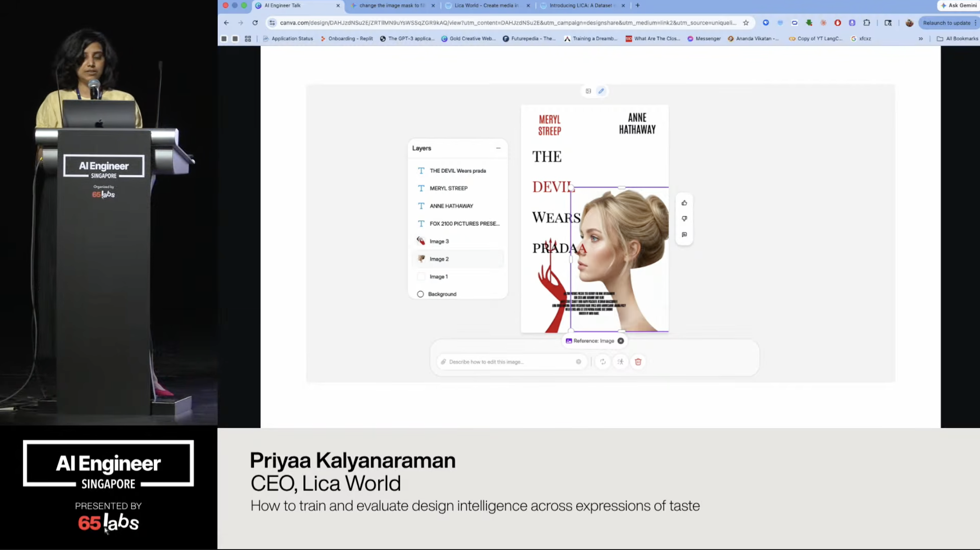Click the regenerate image icon in prompt bar
The width and height of the screenshot is (980, 550).
[603, 362]
